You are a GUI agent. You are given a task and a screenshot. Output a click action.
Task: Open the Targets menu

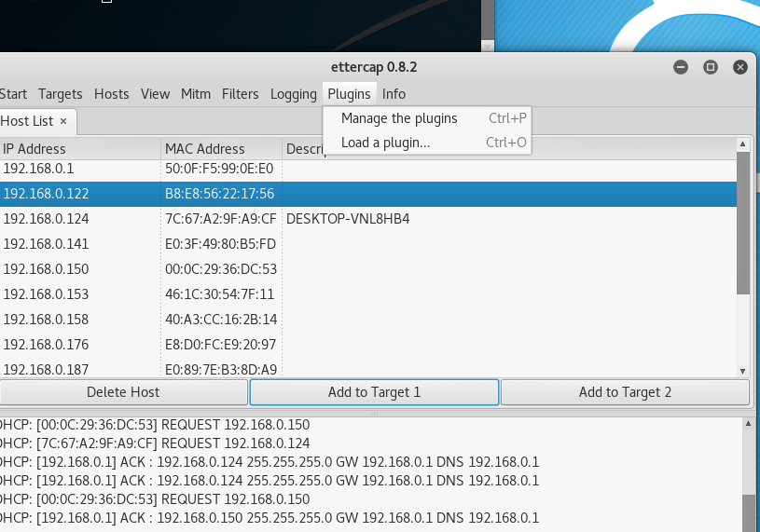(x=60, y=94)
